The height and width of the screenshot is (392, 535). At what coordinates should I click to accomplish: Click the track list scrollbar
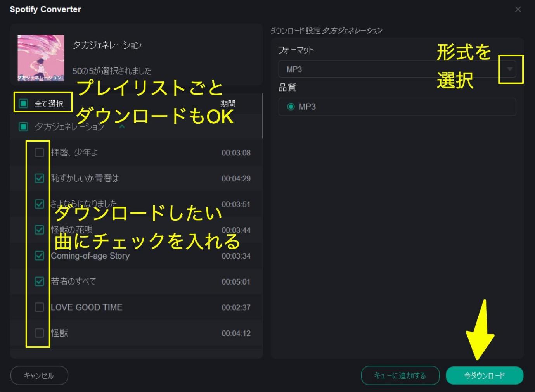[263, 116]
